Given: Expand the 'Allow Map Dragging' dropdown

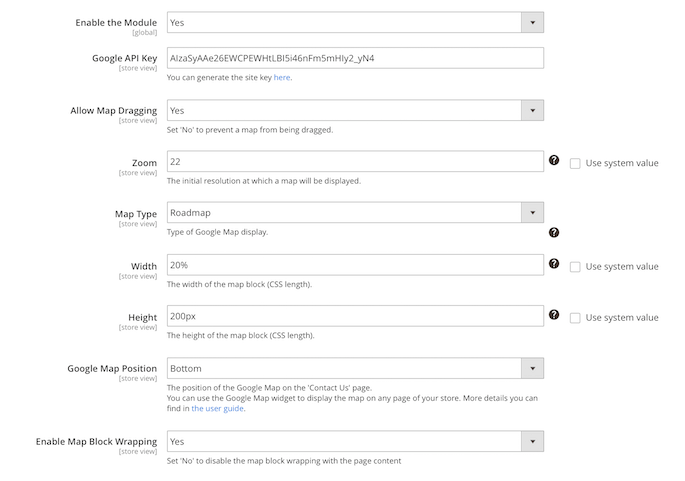Looking at the screenshot, I should [355, 111].
